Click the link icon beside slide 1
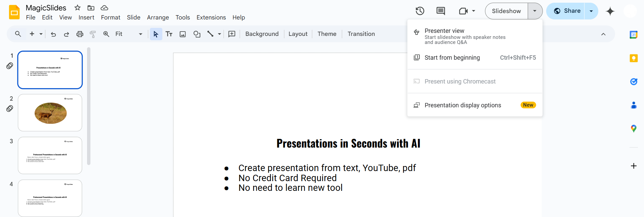Image resolution: width=644 pixels, height=217 pixels. [10, 66]
